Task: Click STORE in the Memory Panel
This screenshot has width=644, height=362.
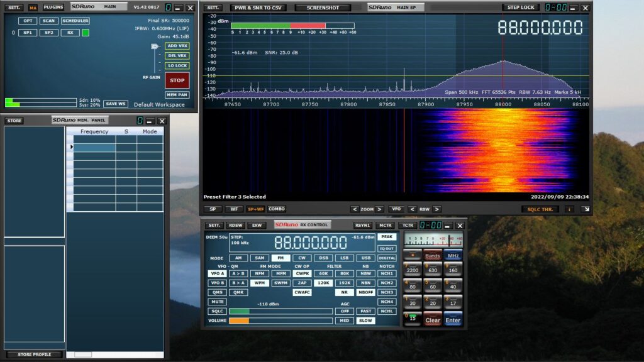Action: (14, 121)
